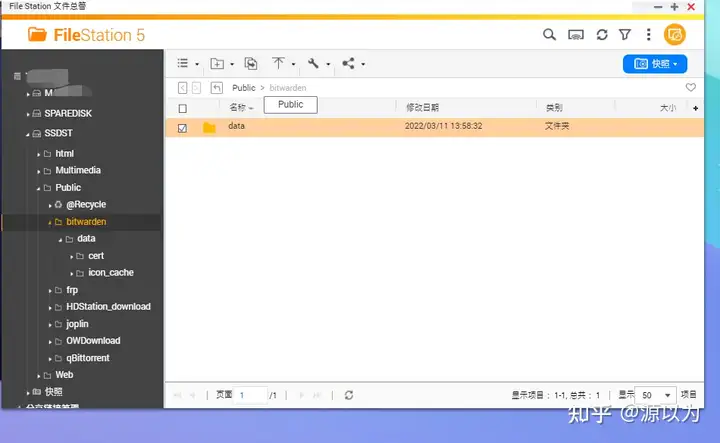Screen dimensions: 720x443
Task: Open the new folder dropdown arrow
Action: click(232, 64)
